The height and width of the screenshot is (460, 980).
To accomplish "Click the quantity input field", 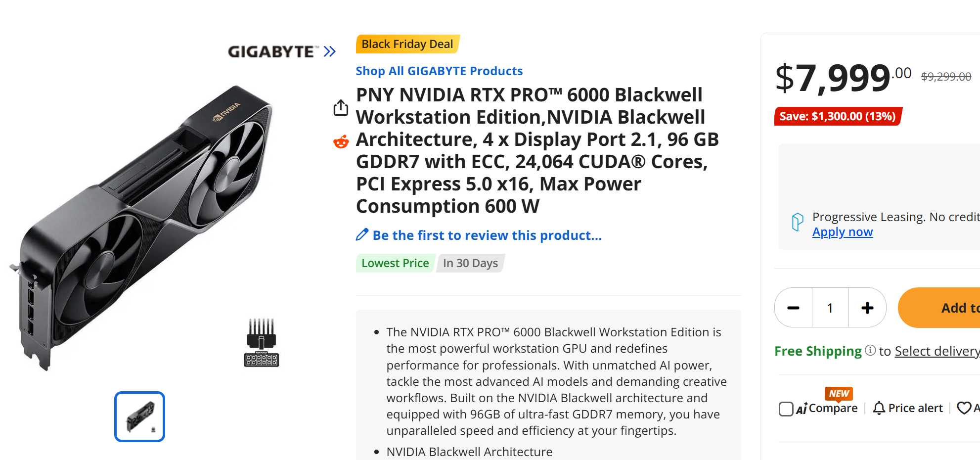I will (x=830, y=308).
